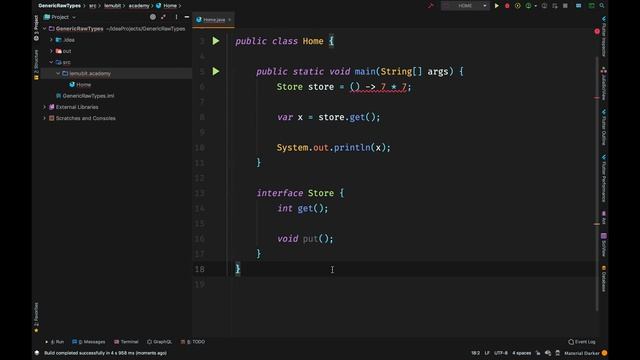The image size is (640, 360).
Task: Collapse the GenericRawTypes root folder
Action: pos(44,29)
